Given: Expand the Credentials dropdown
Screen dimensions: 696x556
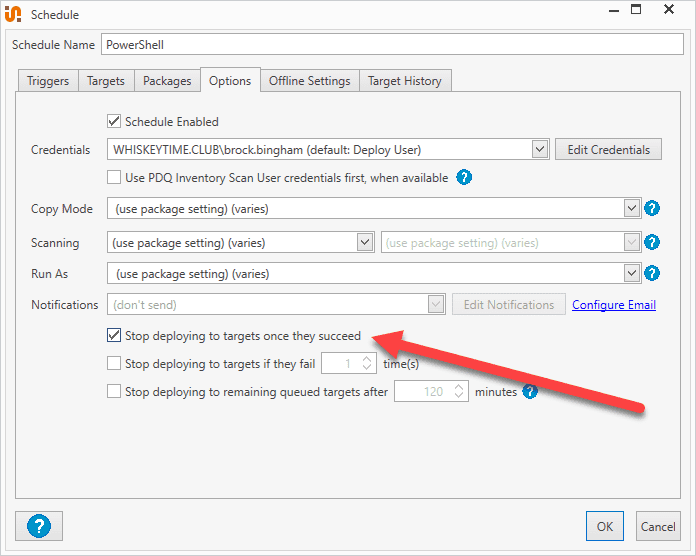Looking at the screenshot, I should coord(540,149).
